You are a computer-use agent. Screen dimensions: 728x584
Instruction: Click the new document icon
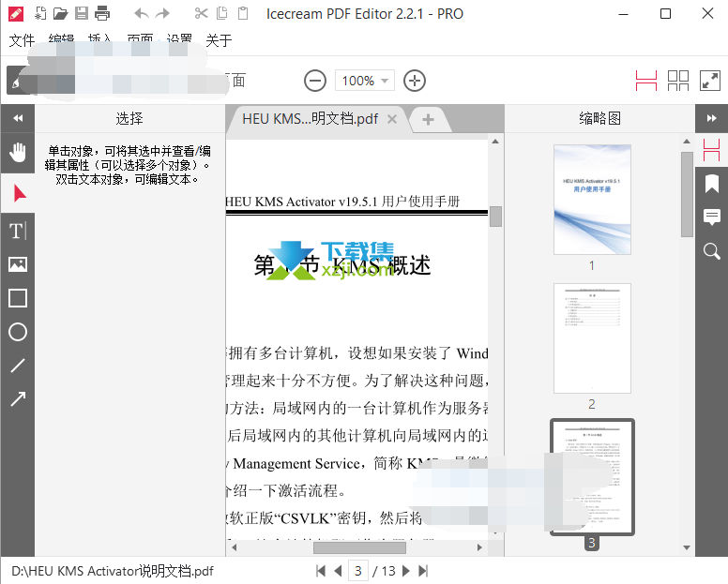click(x=41, y=13)
